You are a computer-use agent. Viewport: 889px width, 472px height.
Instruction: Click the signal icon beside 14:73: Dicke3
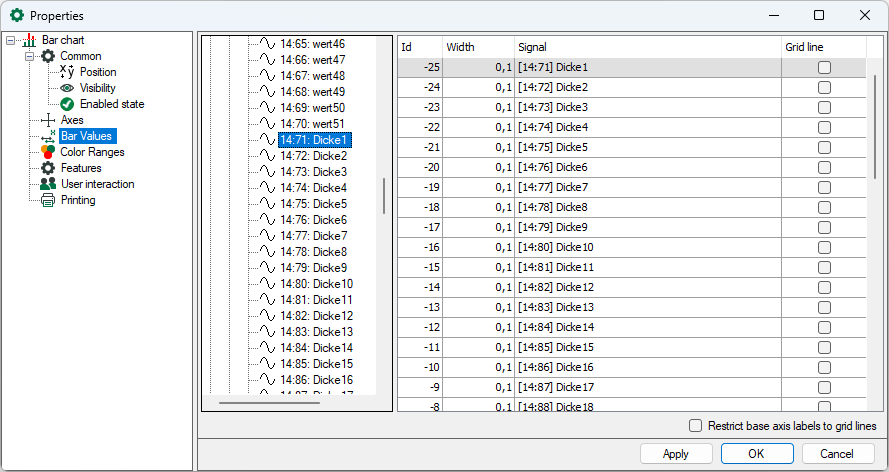tap(267, 171)
